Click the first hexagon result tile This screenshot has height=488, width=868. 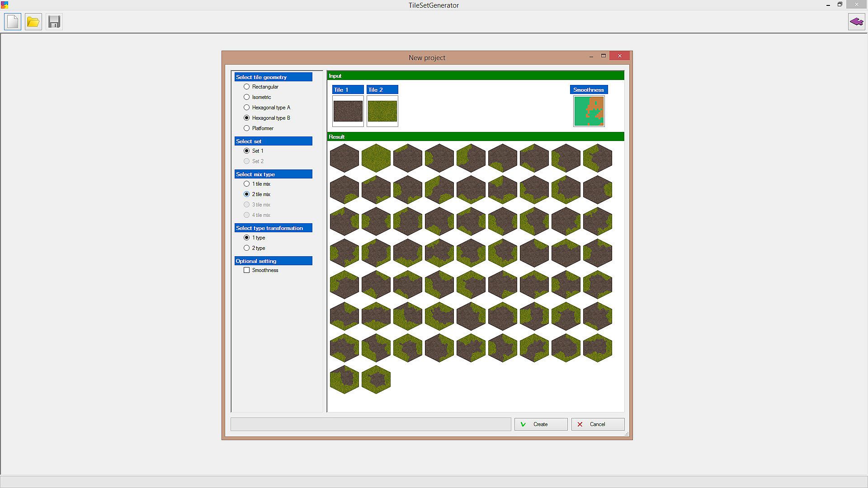coord(344,158)
